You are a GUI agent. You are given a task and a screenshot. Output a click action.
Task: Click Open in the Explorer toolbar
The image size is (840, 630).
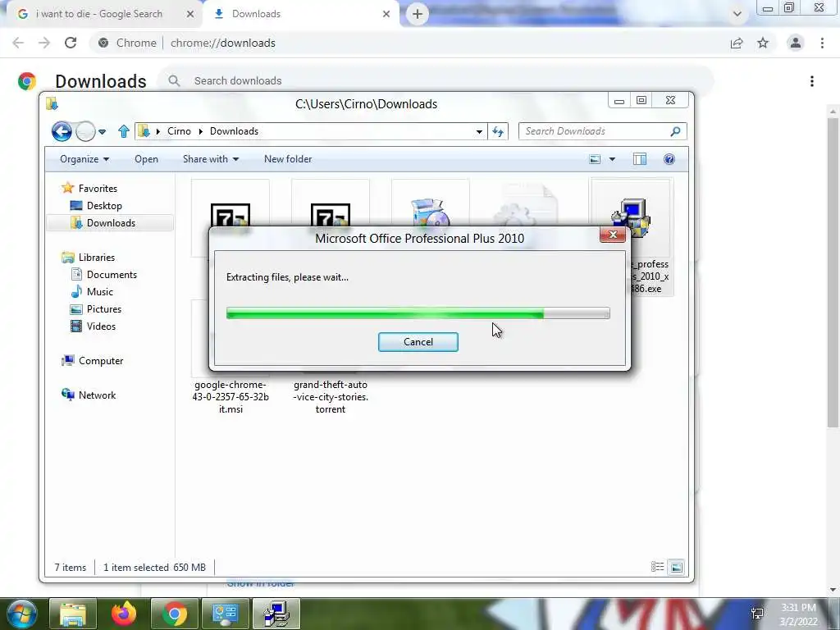(x=146, y=159)
